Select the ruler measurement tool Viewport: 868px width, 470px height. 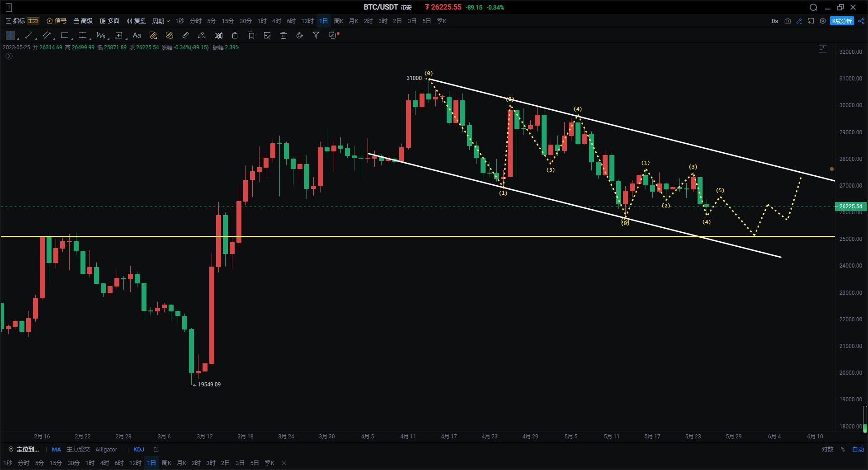(x=185, y=35)
